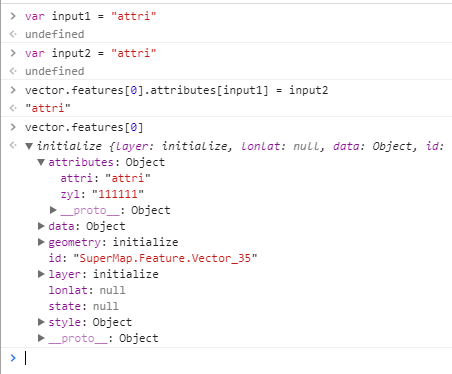Select the attri: "attri" property row

[x=105, y=178]
